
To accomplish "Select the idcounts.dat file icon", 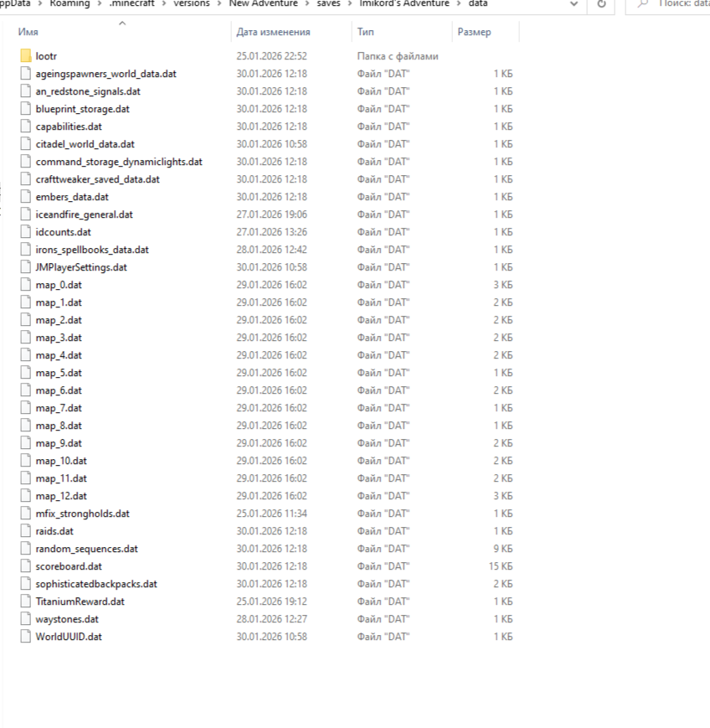I will 25,232.
